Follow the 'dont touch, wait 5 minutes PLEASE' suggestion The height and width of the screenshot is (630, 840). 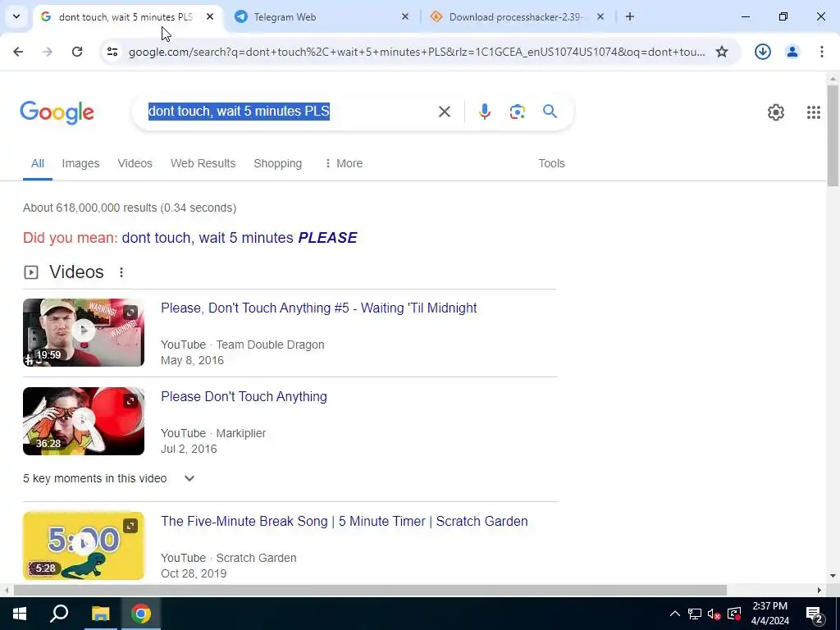click(239, 238)
